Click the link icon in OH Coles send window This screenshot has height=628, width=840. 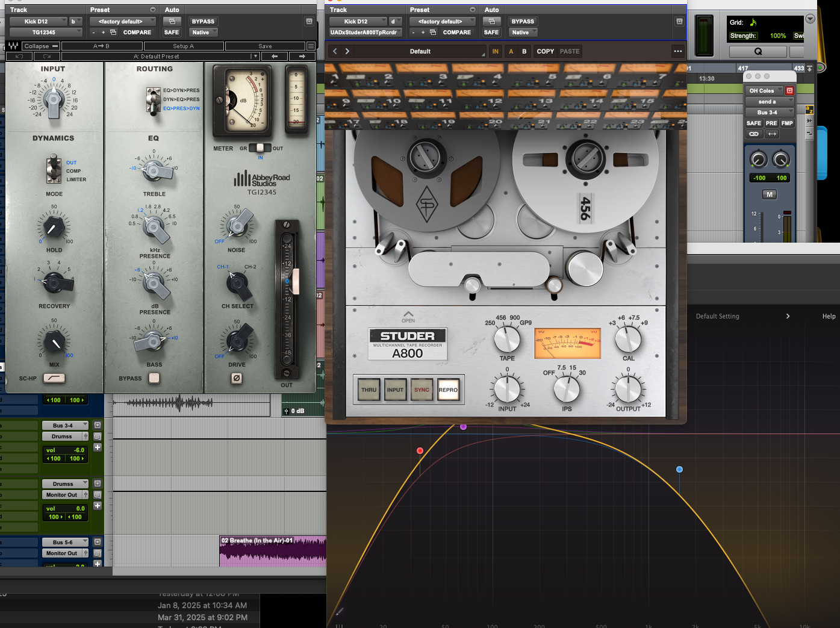click(754, 134)
